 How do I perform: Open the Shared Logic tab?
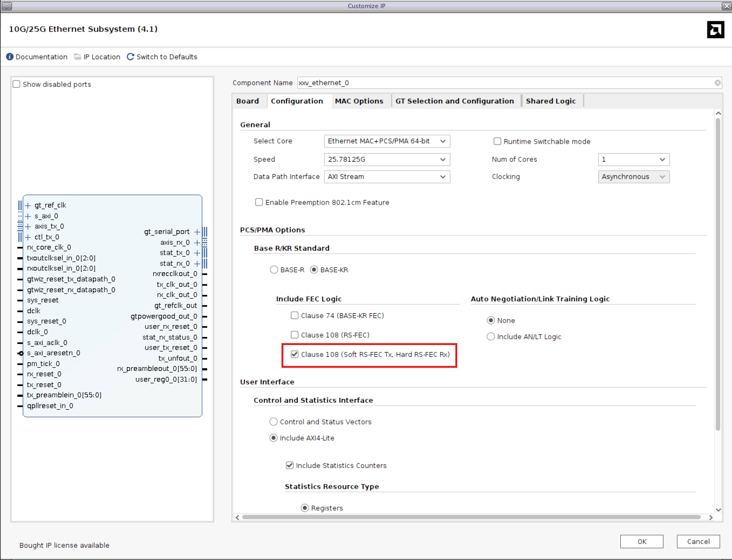(550, 101)
